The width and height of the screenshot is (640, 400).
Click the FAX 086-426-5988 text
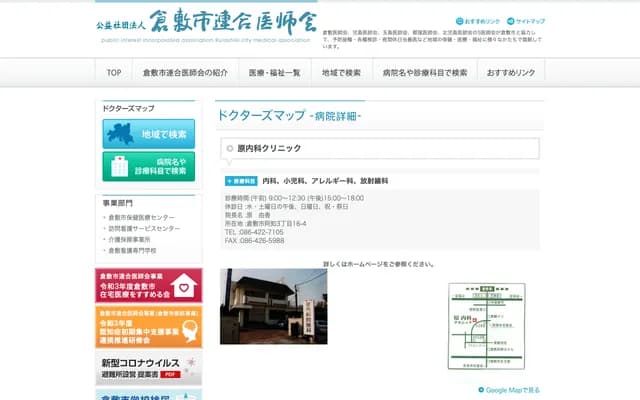[254, 241]
